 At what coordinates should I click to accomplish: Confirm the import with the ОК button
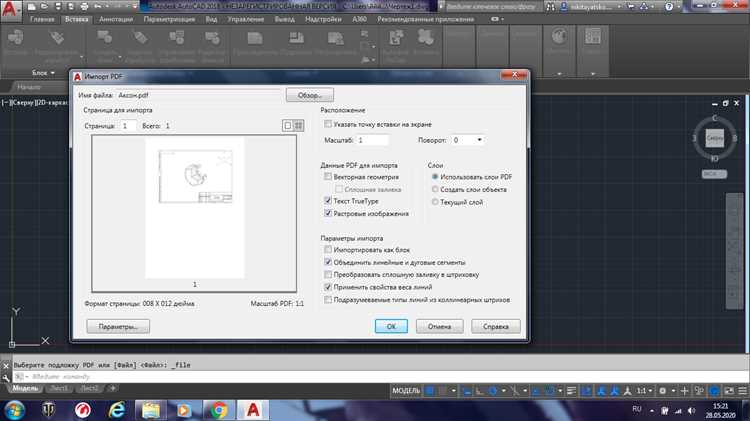[x=391, y=326]
